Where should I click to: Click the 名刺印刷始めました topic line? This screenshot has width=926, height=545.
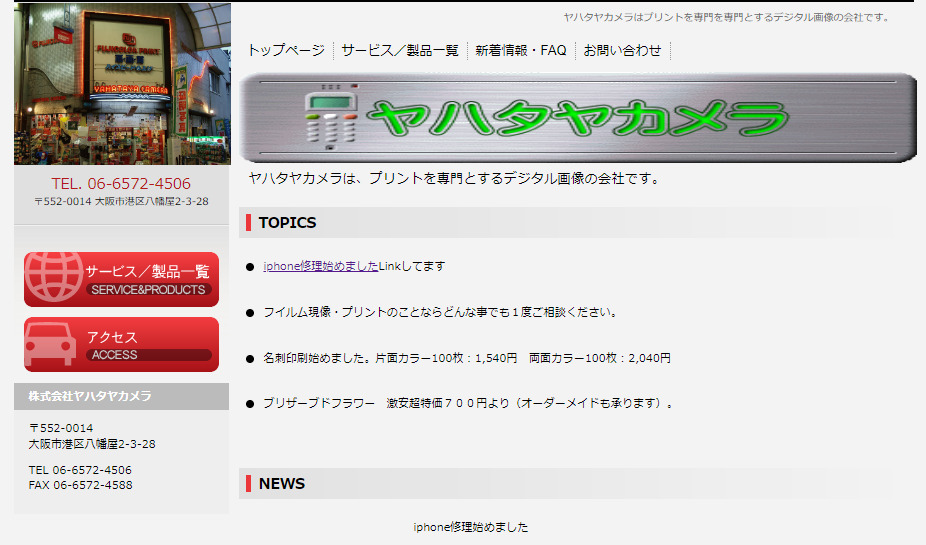pyautogui.click(x=466, y=358)
